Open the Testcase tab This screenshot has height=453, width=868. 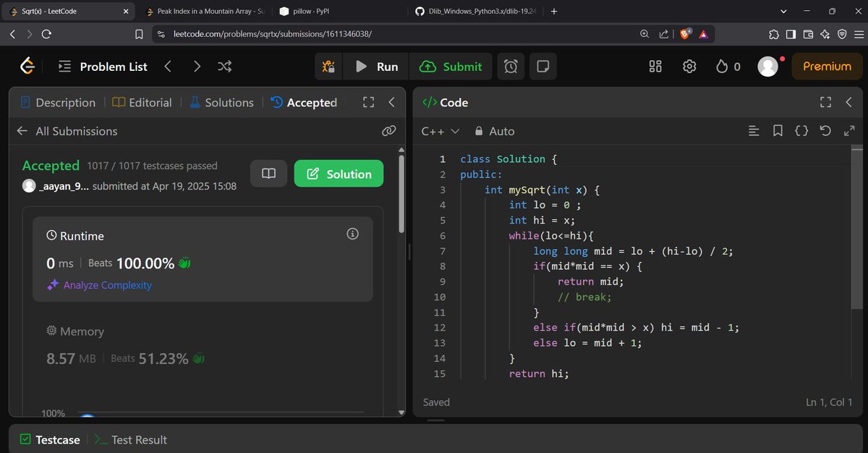tap(50, 439)
